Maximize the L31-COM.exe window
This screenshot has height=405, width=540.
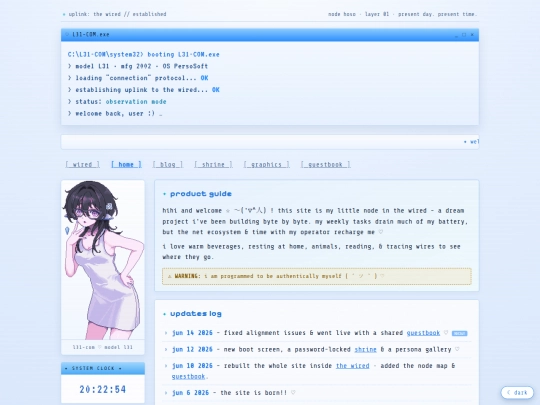[464, 35]
